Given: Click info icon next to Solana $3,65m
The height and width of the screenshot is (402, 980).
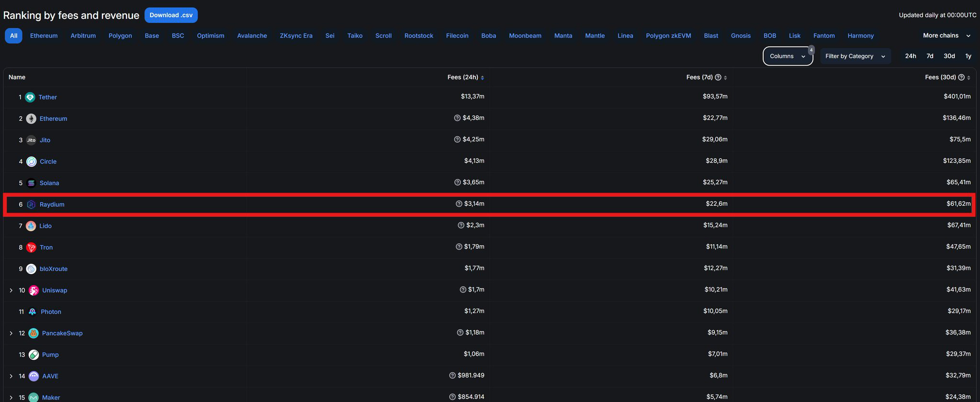Looking at the screenshot, I should coord(457,182).
